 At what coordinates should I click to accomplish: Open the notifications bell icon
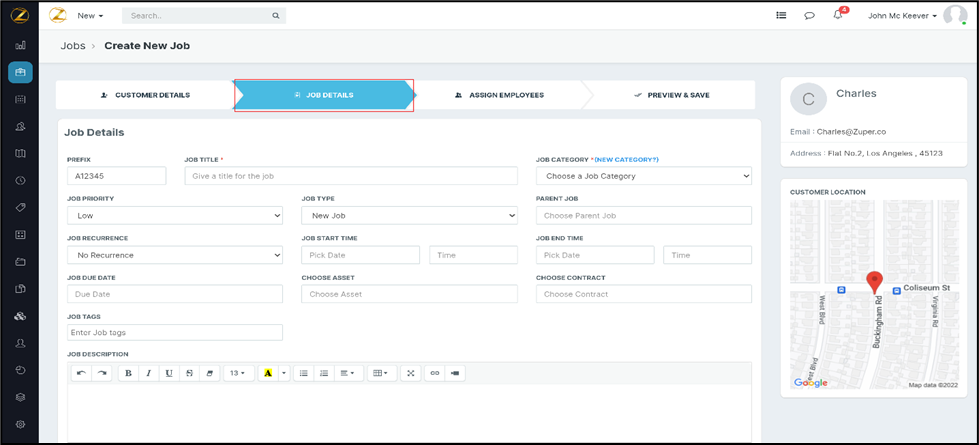838,16
